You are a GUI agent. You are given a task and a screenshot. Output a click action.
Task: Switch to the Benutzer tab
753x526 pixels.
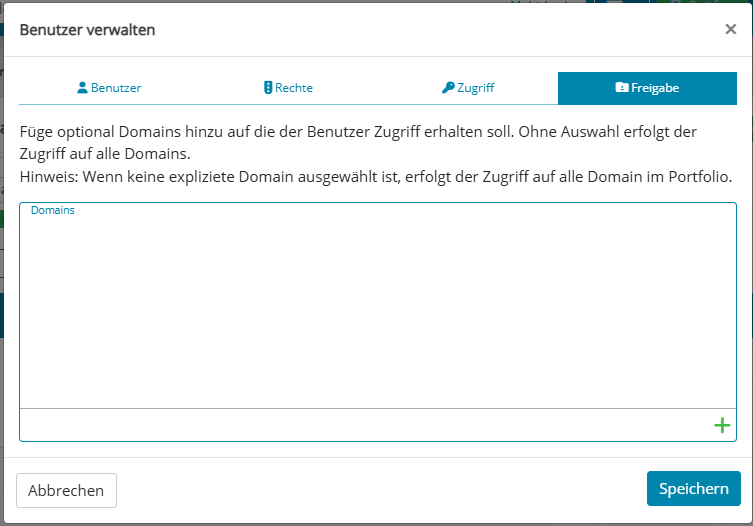(109, 88)
